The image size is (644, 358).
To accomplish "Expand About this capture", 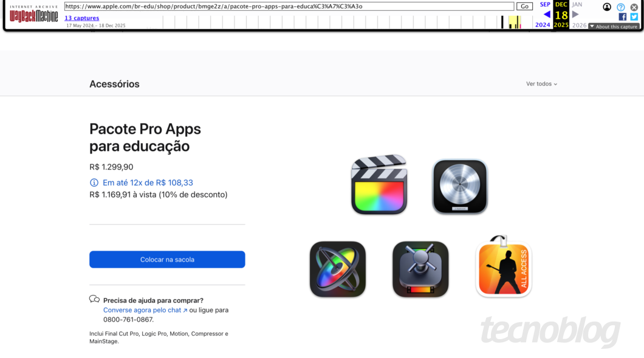I will click(613, 27).
